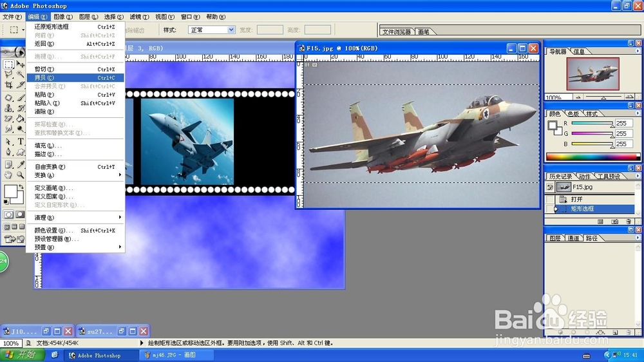The image size is (644, 362).
Task: Select the Zoom magnifier tool
Action: click(x=21, y=175)
